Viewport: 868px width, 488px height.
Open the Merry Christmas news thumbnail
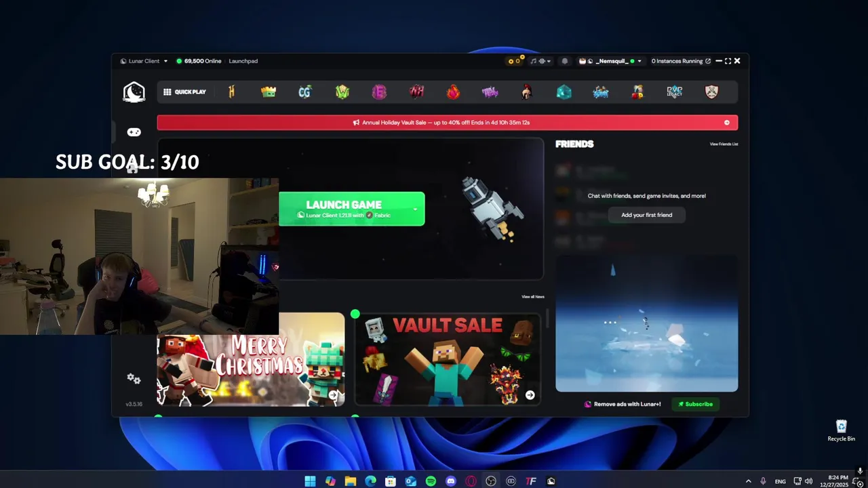coord(250,359)
